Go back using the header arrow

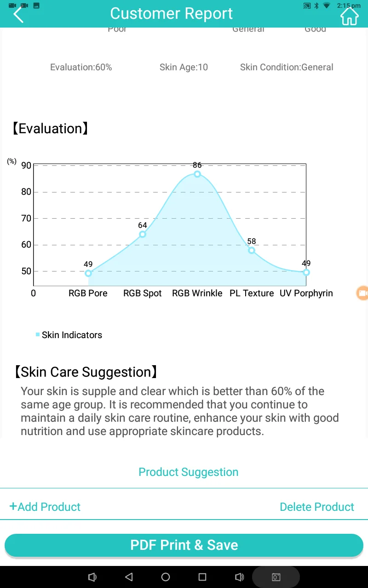18,15
